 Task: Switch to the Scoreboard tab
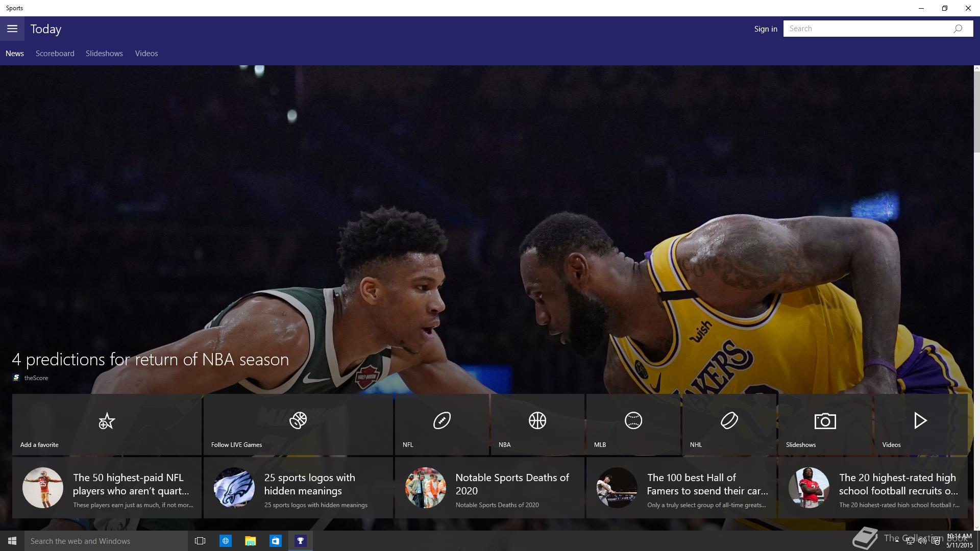[55, 54]
